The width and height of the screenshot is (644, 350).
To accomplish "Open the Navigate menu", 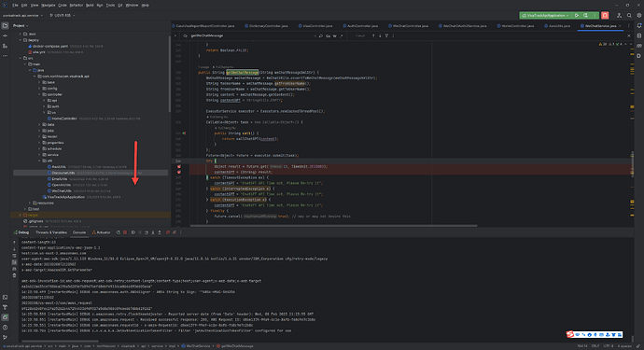I will 48,6.
